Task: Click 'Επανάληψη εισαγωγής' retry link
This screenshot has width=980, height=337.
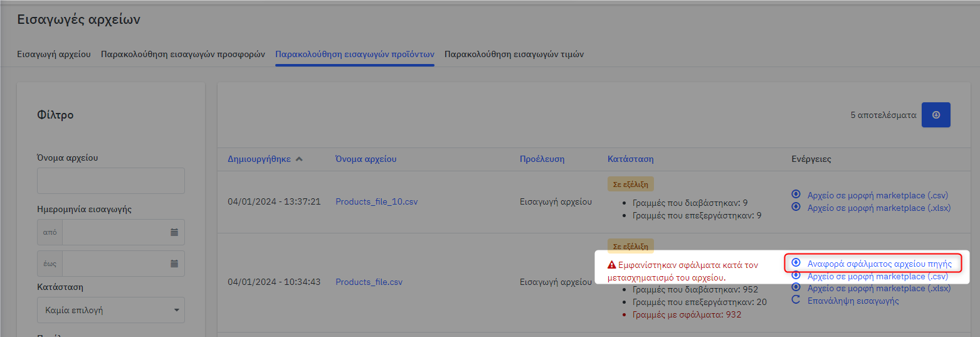Action: (853, 301)
